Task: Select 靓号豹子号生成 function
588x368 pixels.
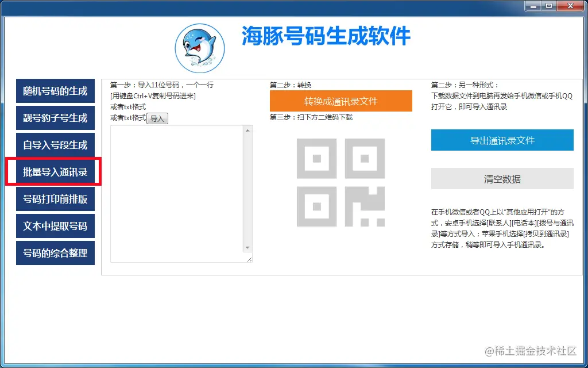Action: [x=55, y=118]
